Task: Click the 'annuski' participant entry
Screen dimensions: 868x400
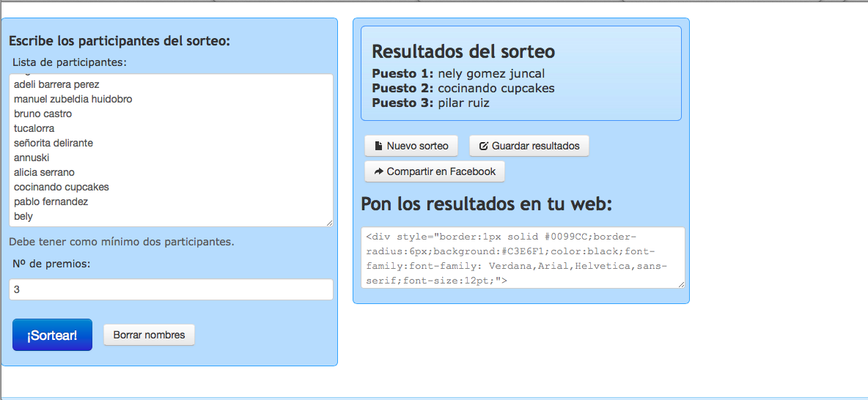Action: point(32,158)
